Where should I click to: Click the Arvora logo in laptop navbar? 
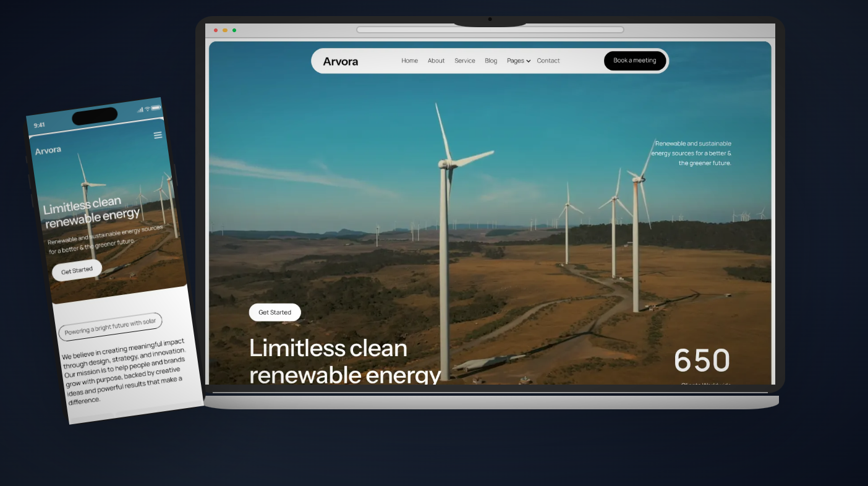coord(341,61)
